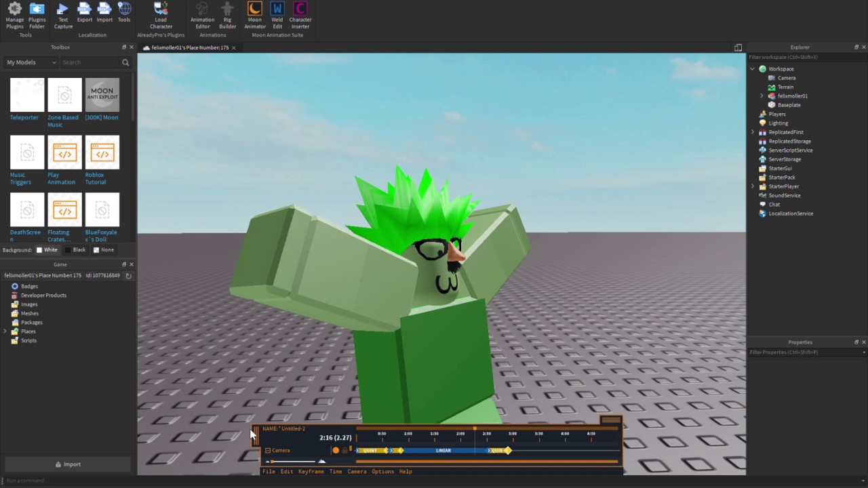Open the Weld Edit tool
Screen dimensions: 868x488
(277, 15)
